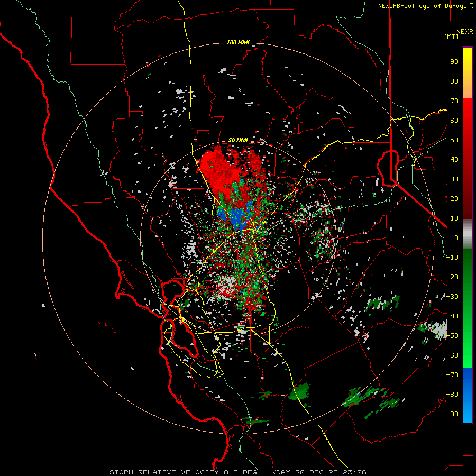Click the -40 value on the velocity scale

452,316
